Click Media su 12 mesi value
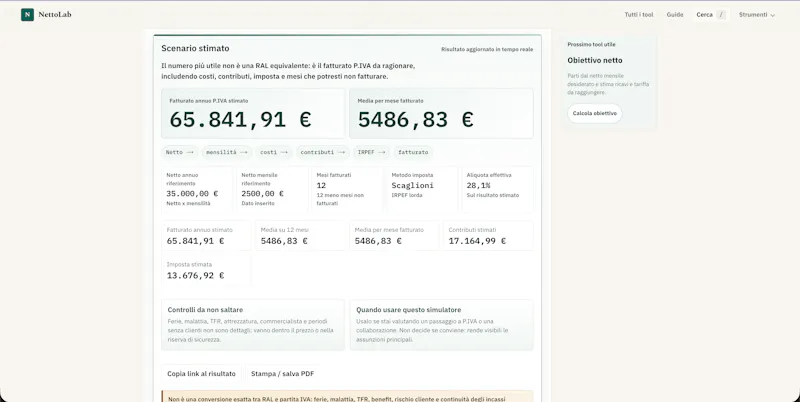800x402 pixels. point(284,241)
